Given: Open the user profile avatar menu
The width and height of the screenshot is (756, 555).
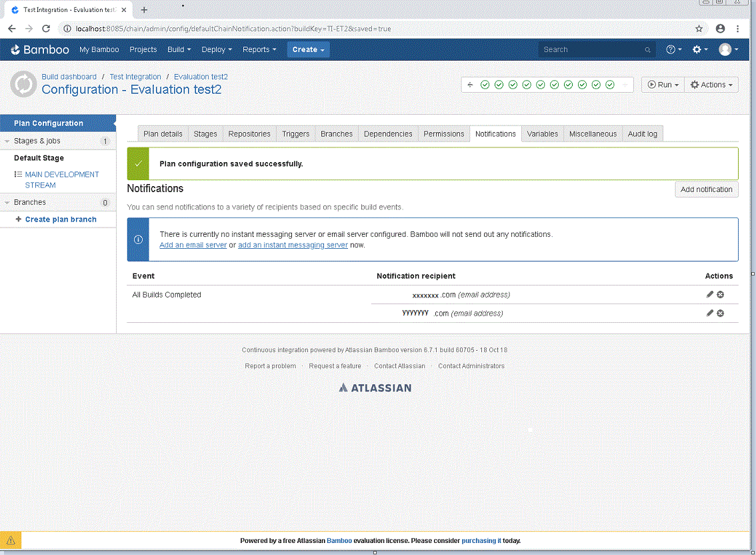Looking at the screenshot, I should click(x=728, y=50).
